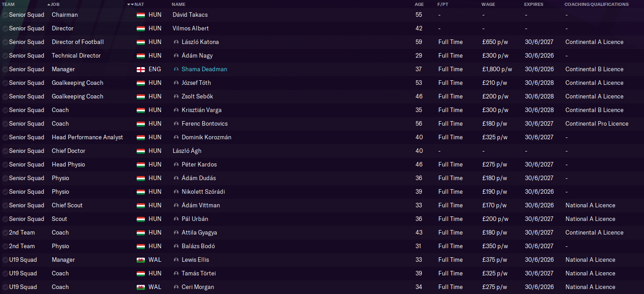Open Shama Deadman's profile link
The width and height of the screenshot is (644, 294).
click(x=204, y=69)
